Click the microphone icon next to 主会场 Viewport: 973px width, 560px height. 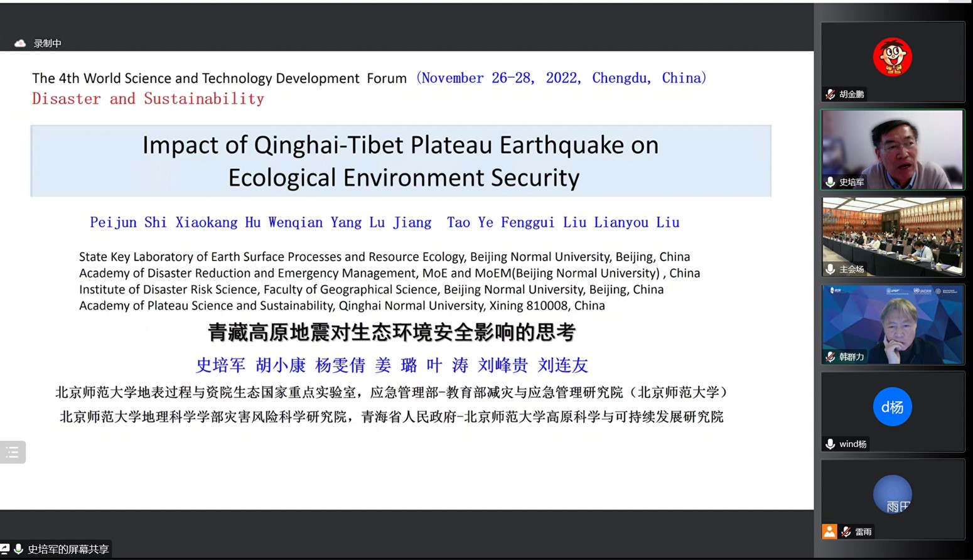tap(830, 269)
